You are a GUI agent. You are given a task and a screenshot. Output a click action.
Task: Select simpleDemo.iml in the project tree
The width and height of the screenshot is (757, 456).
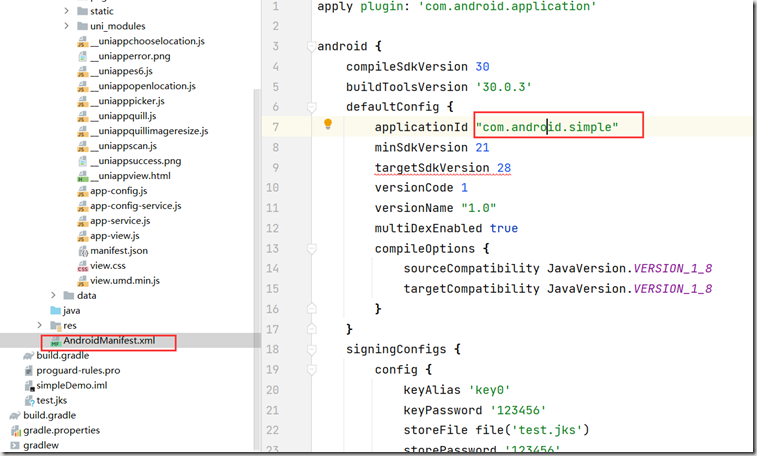(70, 385)
